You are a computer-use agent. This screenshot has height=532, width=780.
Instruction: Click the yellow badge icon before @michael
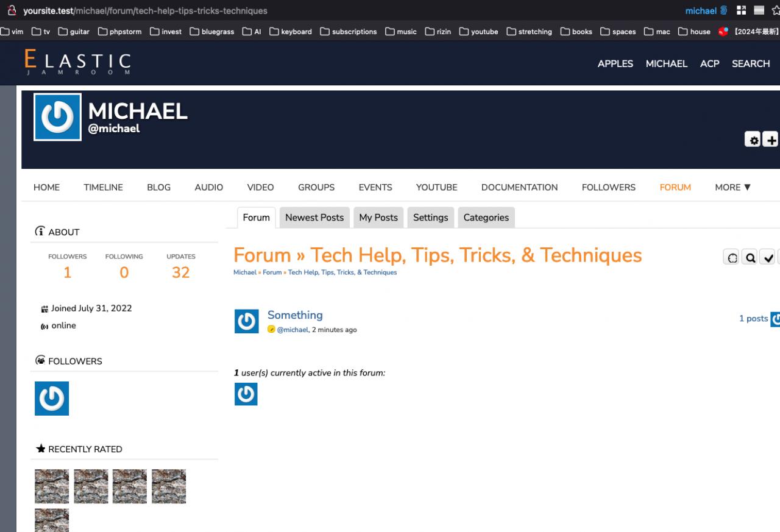[x=271, y=330]
